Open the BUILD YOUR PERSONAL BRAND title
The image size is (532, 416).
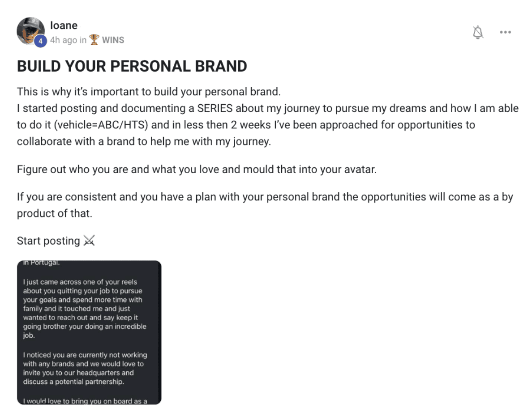[x=132, y=66]
